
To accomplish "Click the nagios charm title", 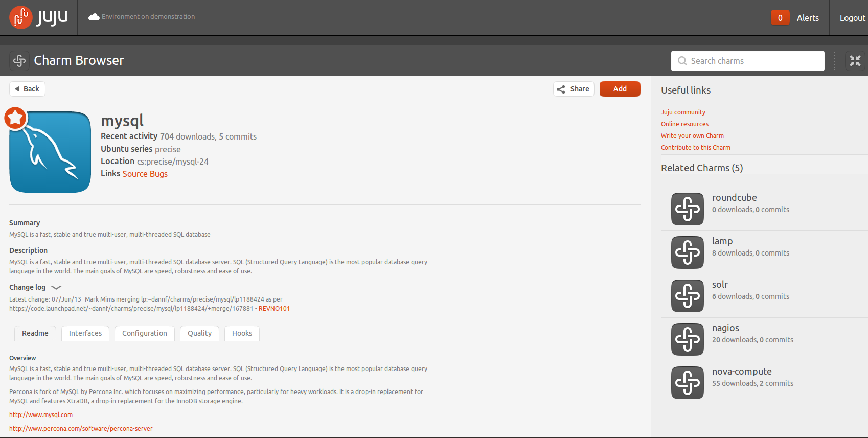I will coord(725,328).
